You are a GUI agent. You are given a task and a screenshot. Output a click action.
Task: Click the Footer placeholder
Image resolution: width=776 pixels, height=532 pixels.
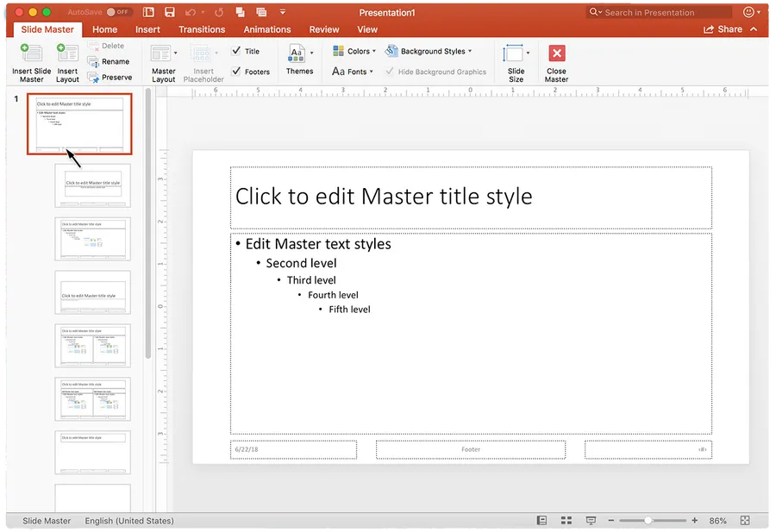point(471,449)
